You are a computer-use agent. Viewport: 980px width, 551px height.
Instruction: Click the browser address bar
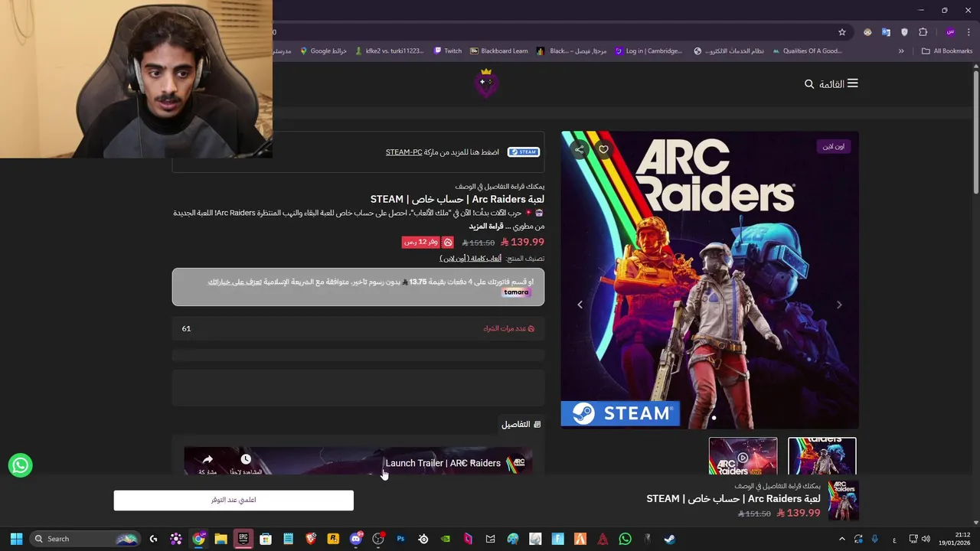click(x=551, y=32)
